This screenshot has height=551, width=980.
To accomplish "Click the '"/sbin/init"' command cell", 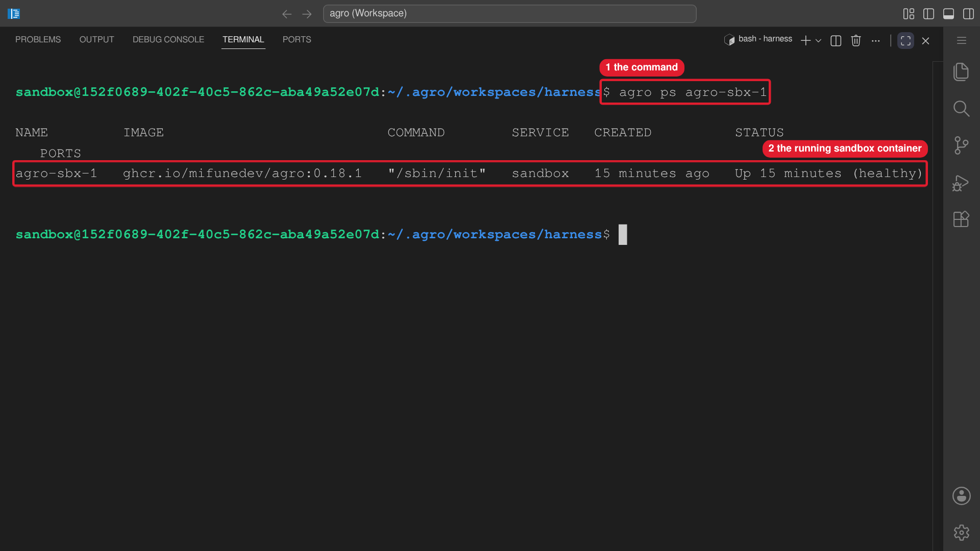I will click(x=437, y=173).
